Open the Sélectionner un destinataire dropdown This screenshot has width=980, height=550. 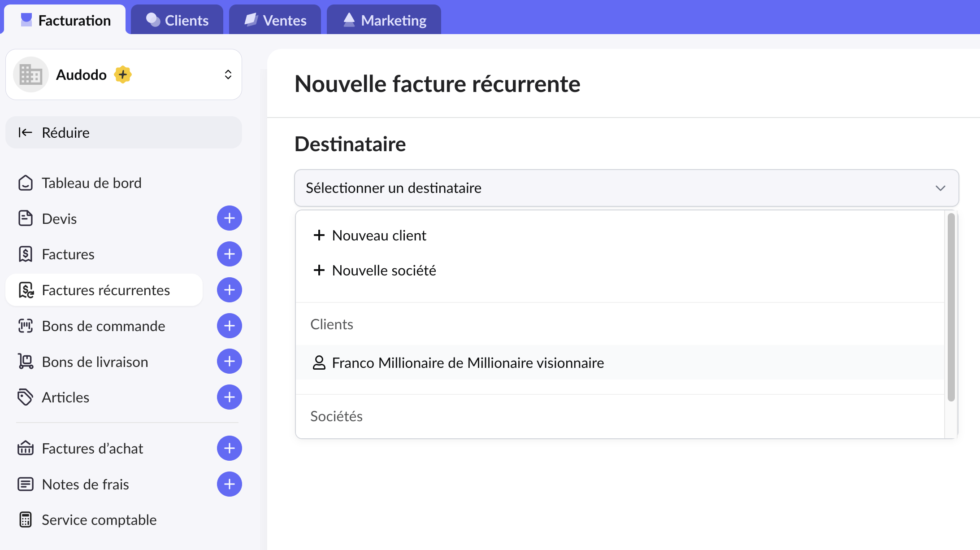pos(626,188)
